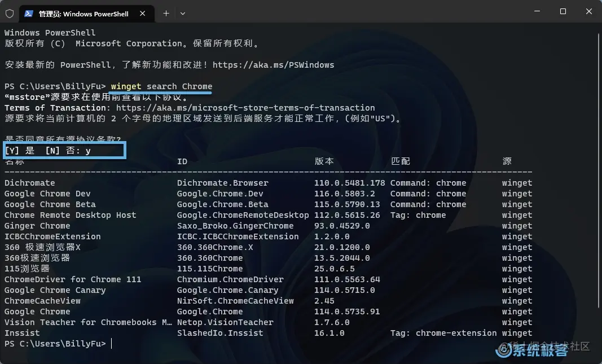This screenshot has height=364, width=602.
Task: Click the name 'Chrome Remote Desktop Host'
Action: point(71,215)
